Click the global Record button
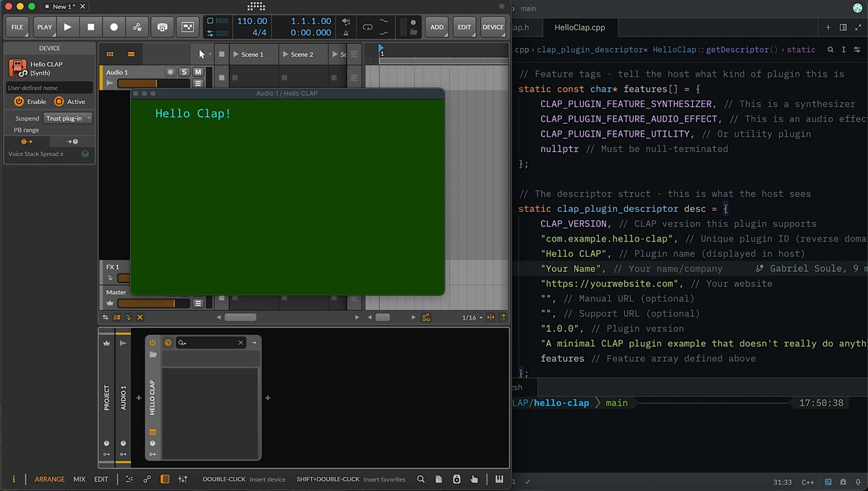 point(114,27)
